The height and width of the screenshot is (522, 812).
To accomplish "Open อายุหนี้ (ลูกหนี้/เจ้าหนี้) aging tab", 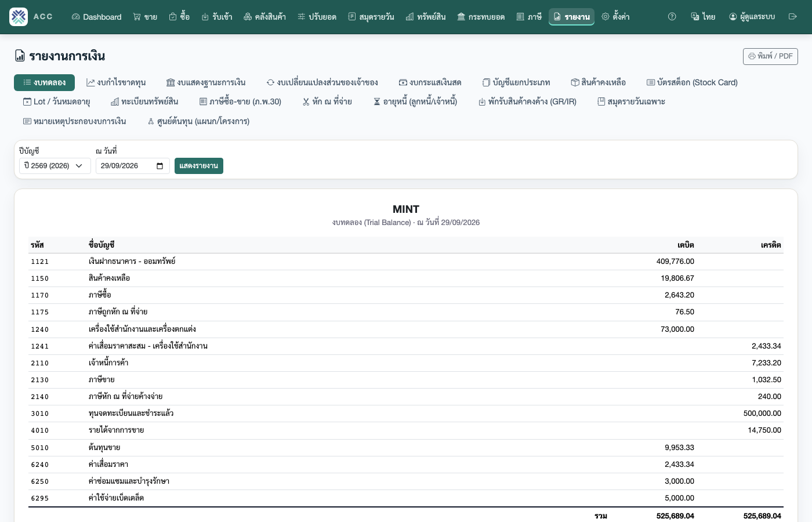I will 415,101.
